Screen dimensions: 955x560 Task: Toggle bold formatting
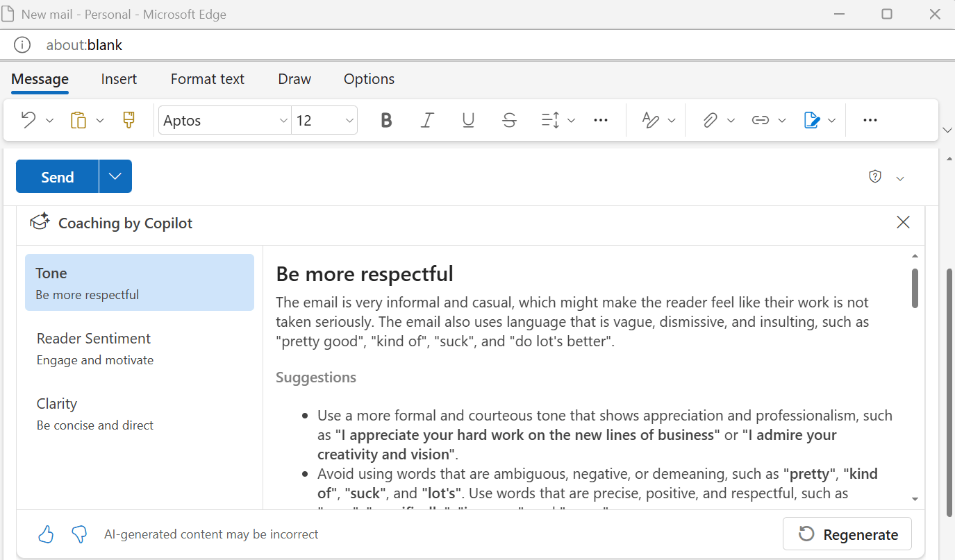386,120
